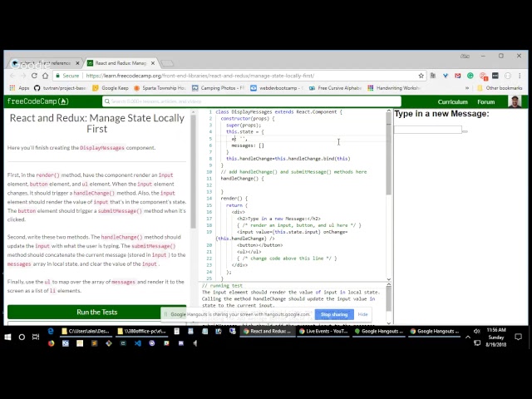Viewport: 532px width, 399px height.
Task: Click Stop sharing in Hangouts bar
Action: click(334, 314)
